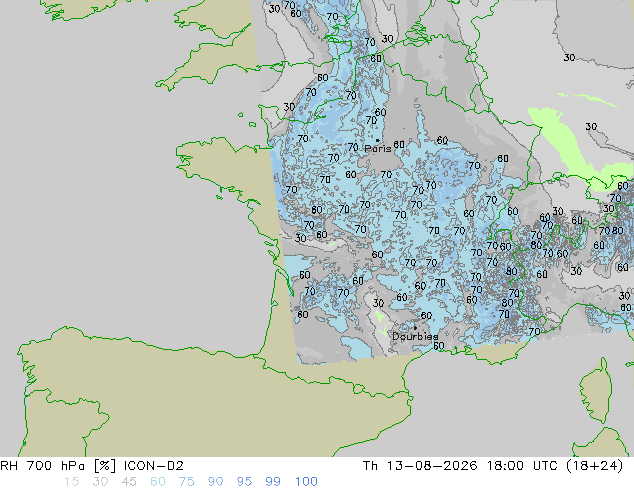Select the 95 value in the legend
634x490 pixels.
tap(244, 482)
